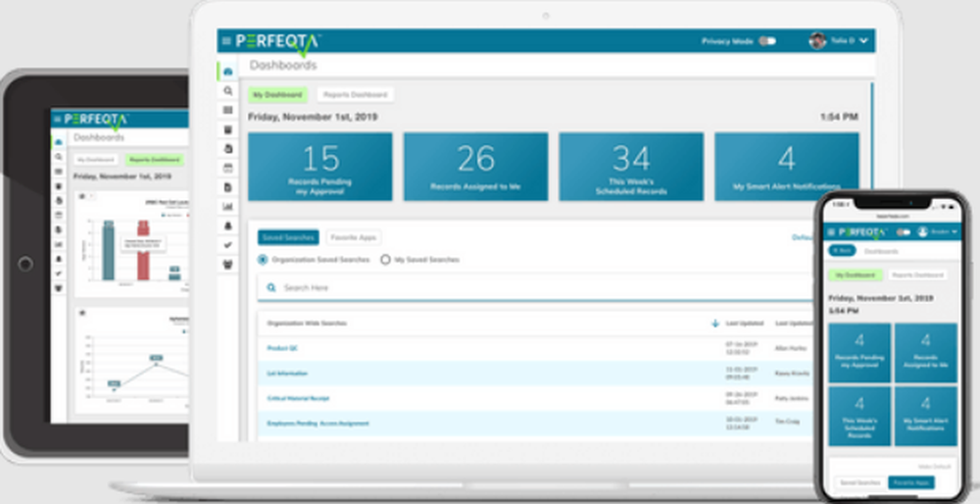
Task: Click the checkmark icon in laptop sidebar
Action: point(228,245)
